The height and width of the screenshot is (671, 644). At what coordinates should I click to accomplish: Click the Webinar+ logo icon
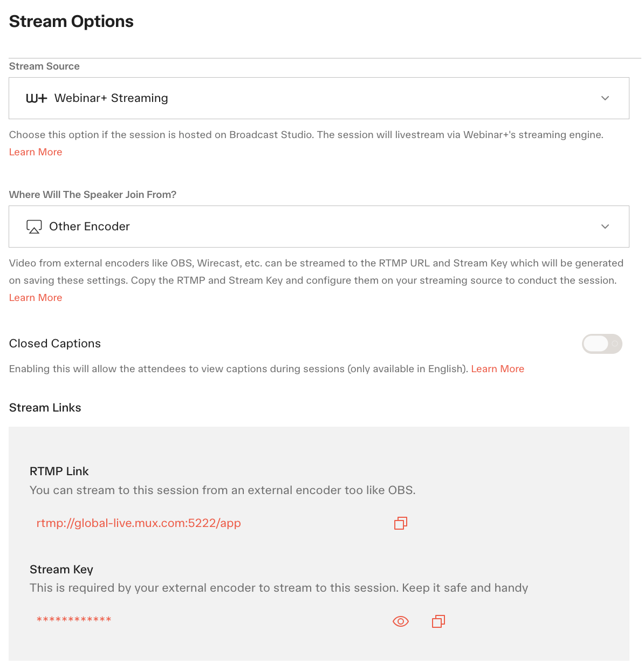tap(37, 98)
